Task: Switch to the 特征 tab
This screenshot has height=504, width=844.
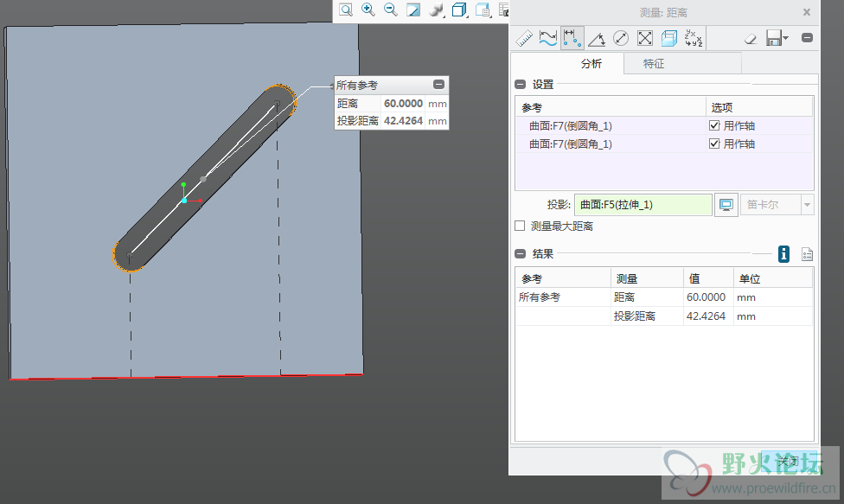Action: (x=654, y=63)
